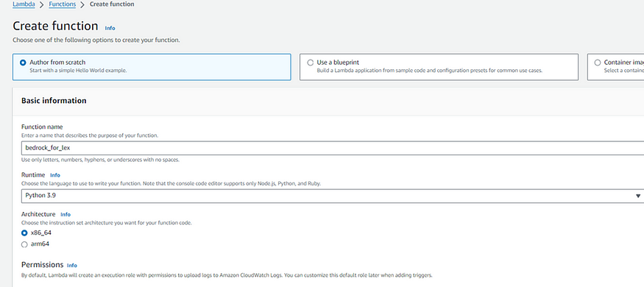The width and height of the screenshot is (644, 287).
Task: Click the Function name field label
Action: (42, 127)
